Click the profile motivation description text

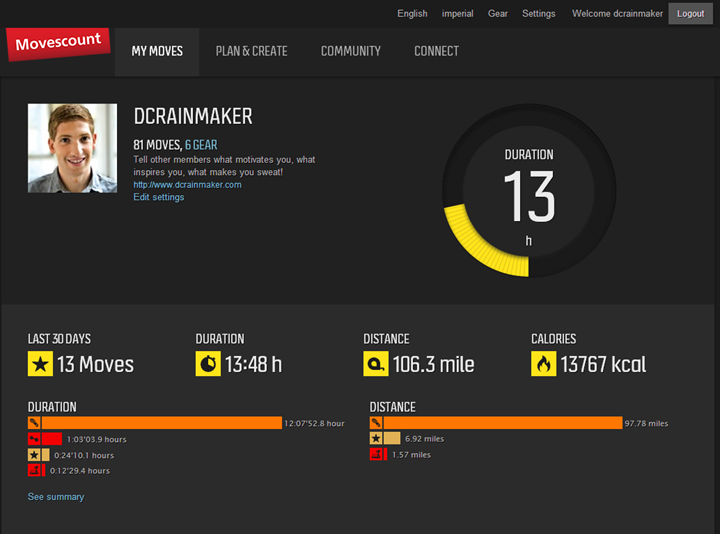224,166
